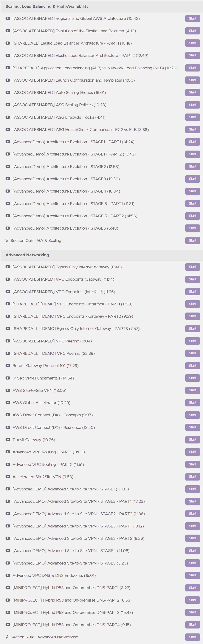This screenshot has width=203, height=644.
Task: Start VPC Endpoints (Gateway) lecture
Action: click(x=192, y=279)
